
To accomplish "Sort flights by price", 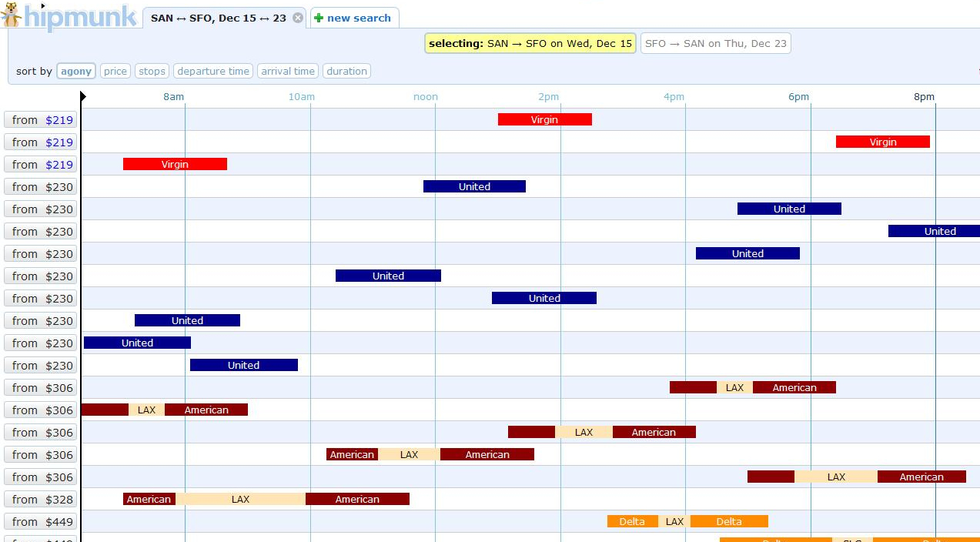I will pyautogui.click(x=115, y=71).
